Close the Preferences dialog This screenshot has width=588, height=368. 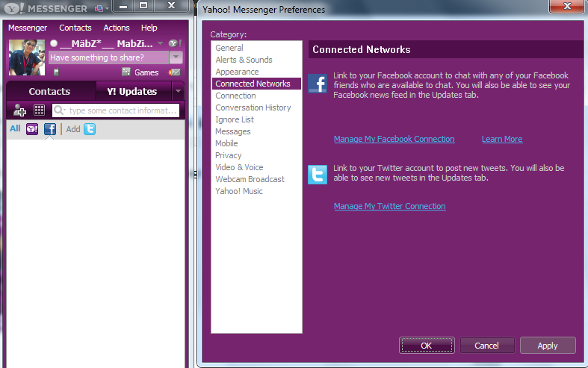[x=567, y=6]
